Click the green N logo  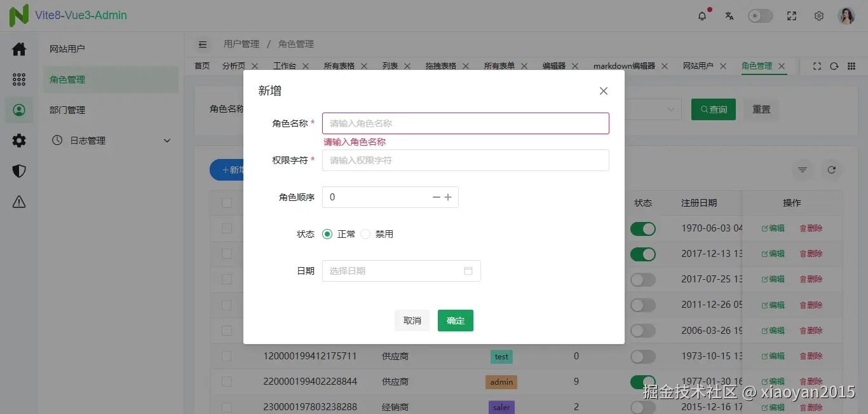pos(19,15)
